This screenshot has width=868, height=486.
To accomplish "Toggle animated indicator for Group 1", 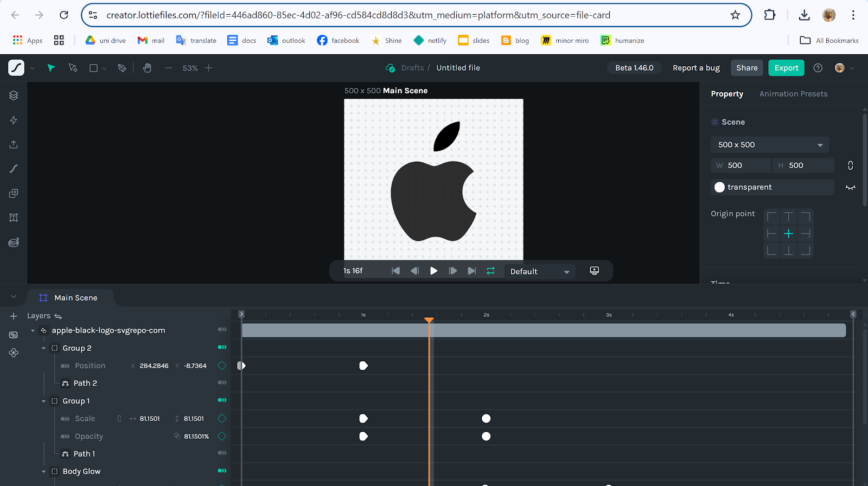I will pos(222,400).
